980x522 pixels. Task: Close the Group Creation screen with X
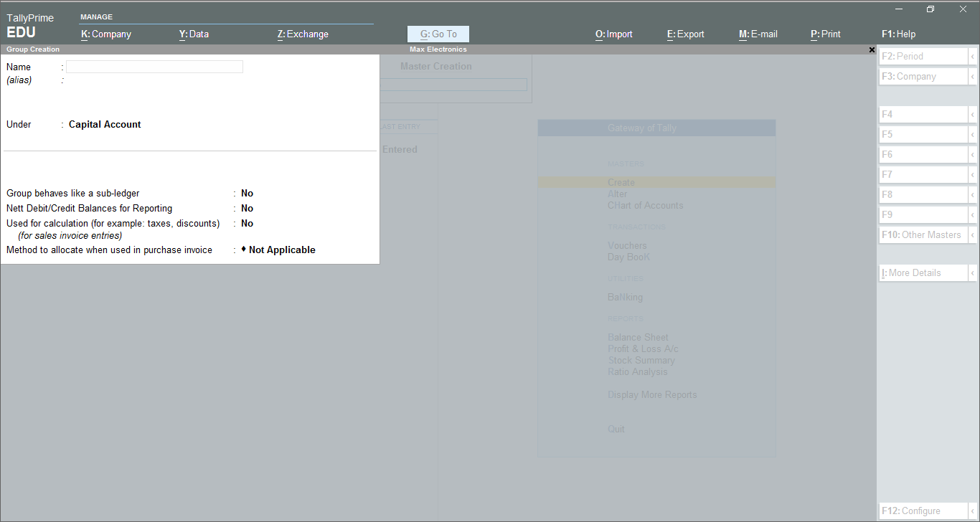coord(872,49)
